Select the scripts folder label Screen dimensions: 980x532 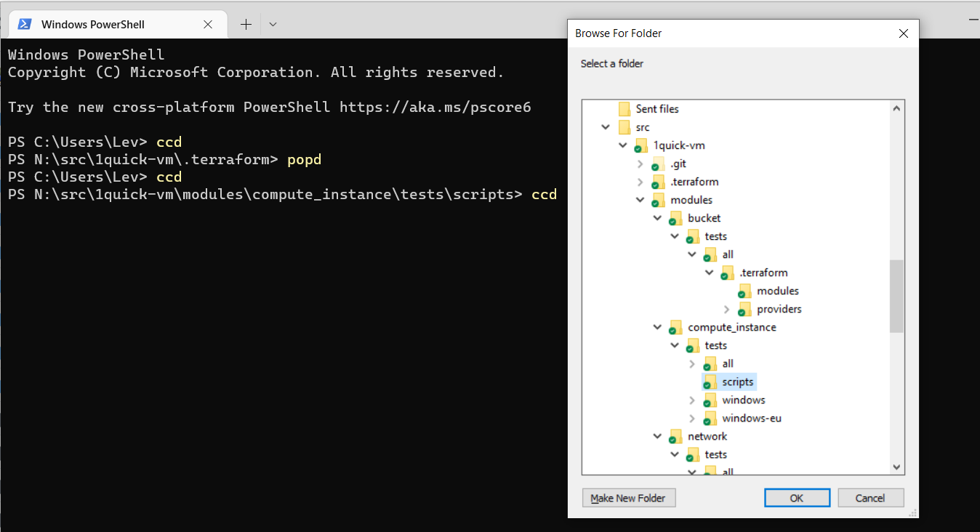[738, 382]
